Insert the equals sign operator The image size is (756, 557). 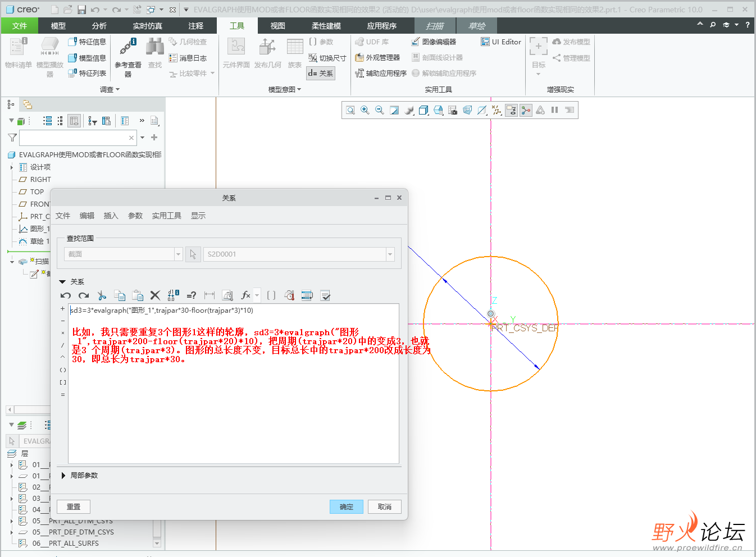pyautogui.click(x=63, y=395)
